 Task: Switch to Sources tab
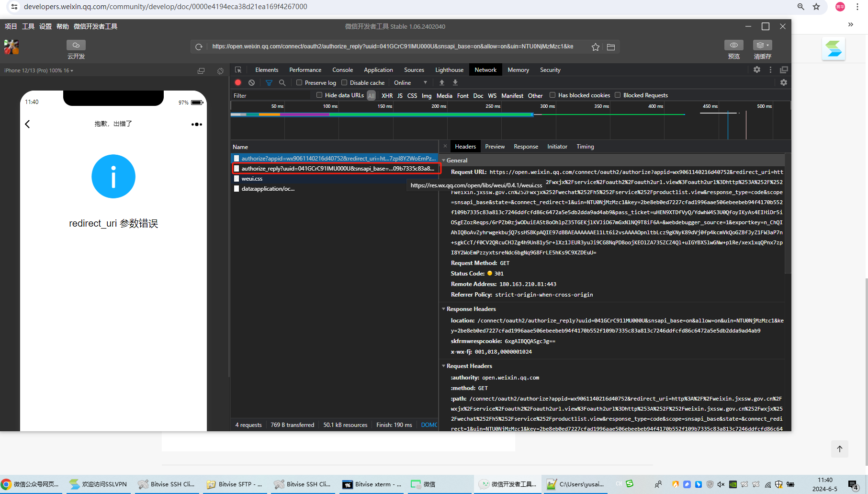click(414, 70)
